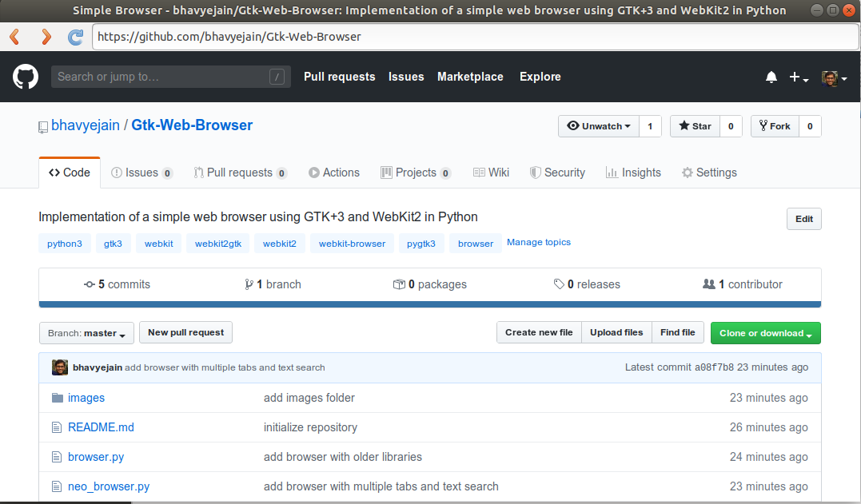Screen dimensions: 861x504
Task: Open the user avatar profile menu
Action: tap(834, 78)
